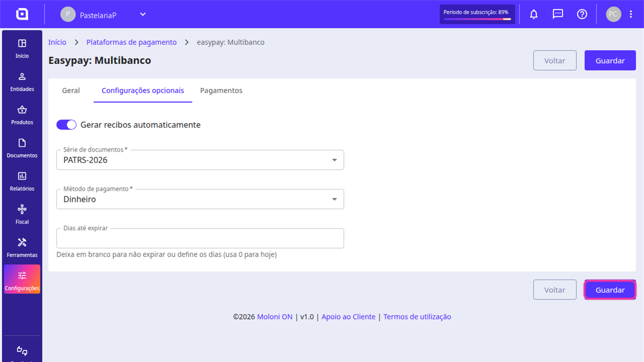Open the three-dot vertical menu

point(631,14)
